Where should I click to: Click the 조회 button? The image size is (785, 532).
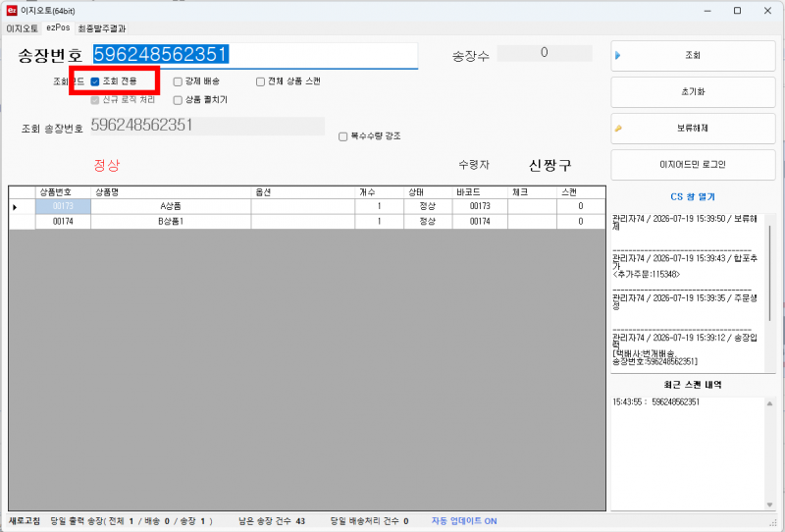click(x=693, y=56)
